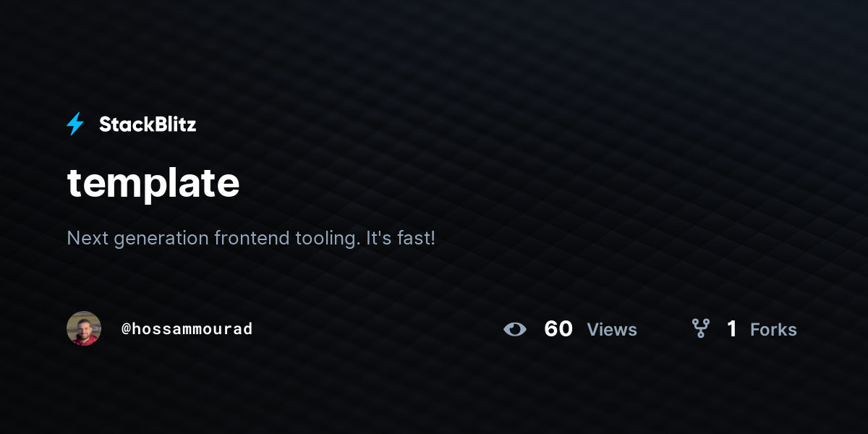Click the StackBlitz wordmark text

point(148,124)
